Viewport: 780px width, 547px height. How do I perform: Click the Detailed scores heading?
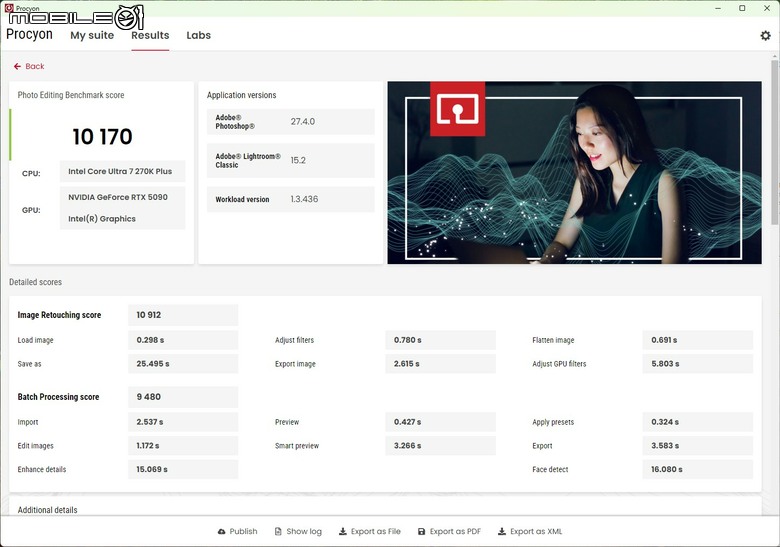(35, 282)
